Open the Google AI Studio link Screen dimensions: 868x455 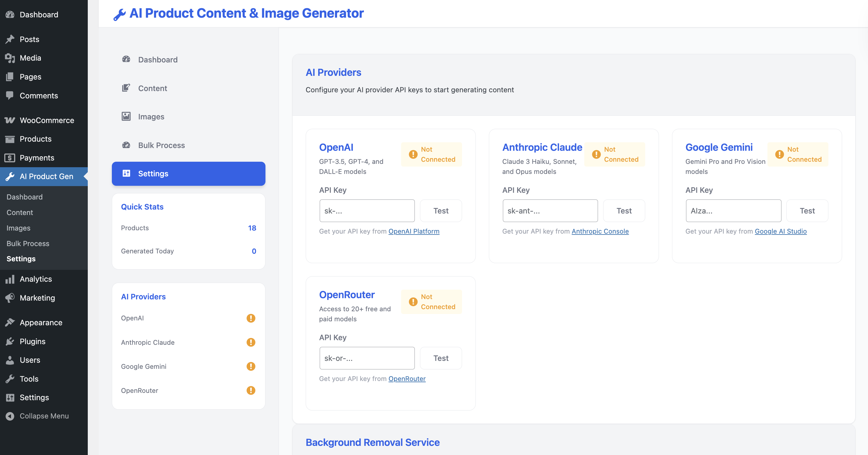click(x=781, y=231)
